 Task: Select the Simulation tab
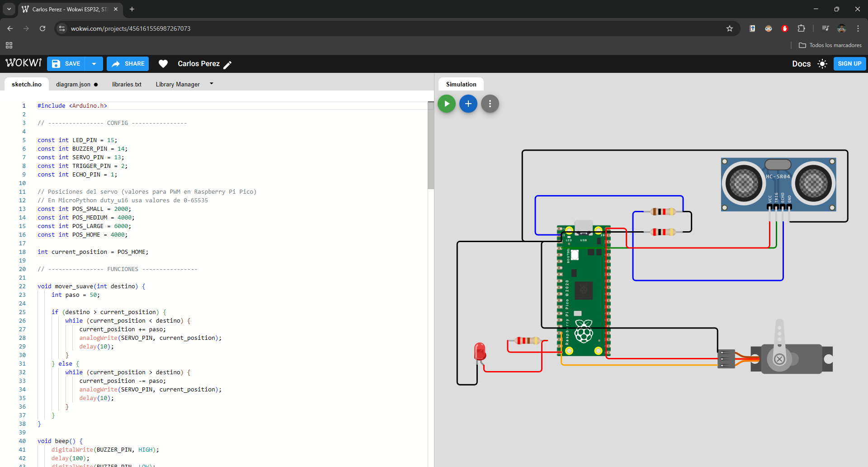[x=461, y=84]
